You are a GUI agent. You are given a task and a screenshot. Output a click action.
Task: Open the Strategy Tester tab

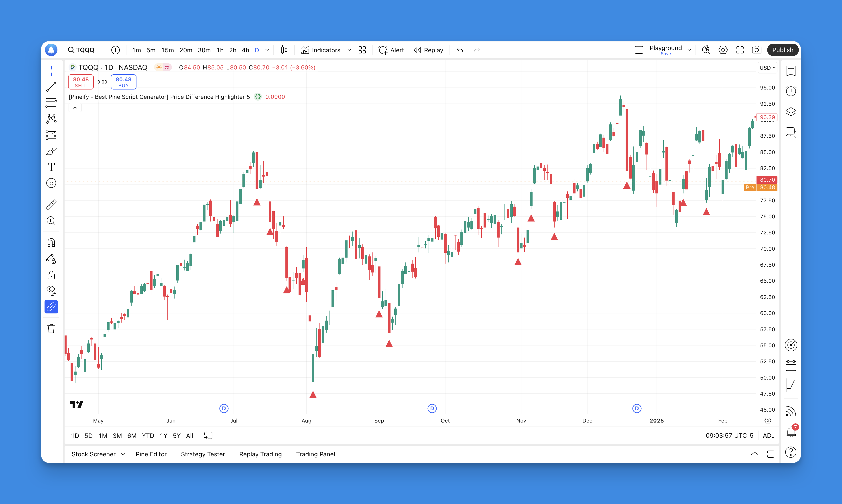(x=203, y=454)
